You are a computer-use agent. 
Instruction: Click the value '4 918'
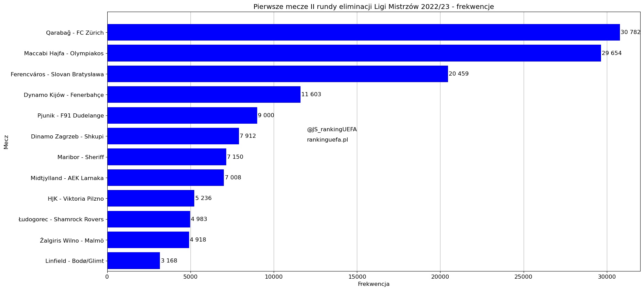pyautogui.click(x=198, y=240)
